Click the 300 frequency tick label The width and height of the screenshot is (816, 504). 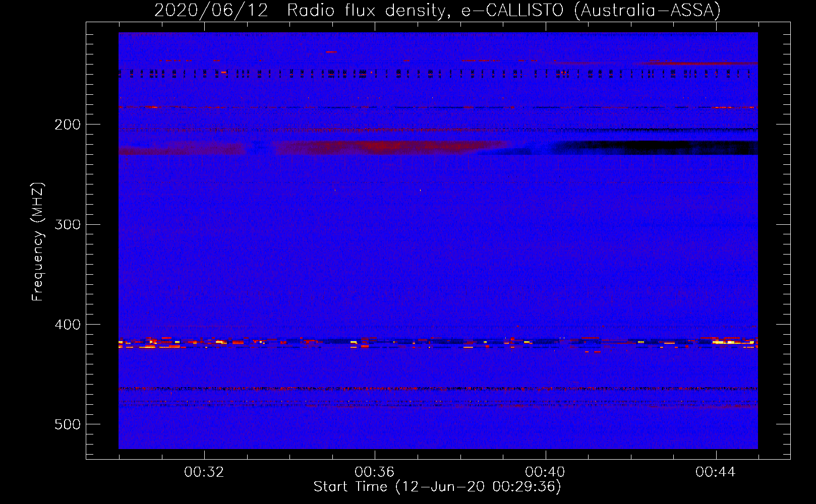[68, 224]
